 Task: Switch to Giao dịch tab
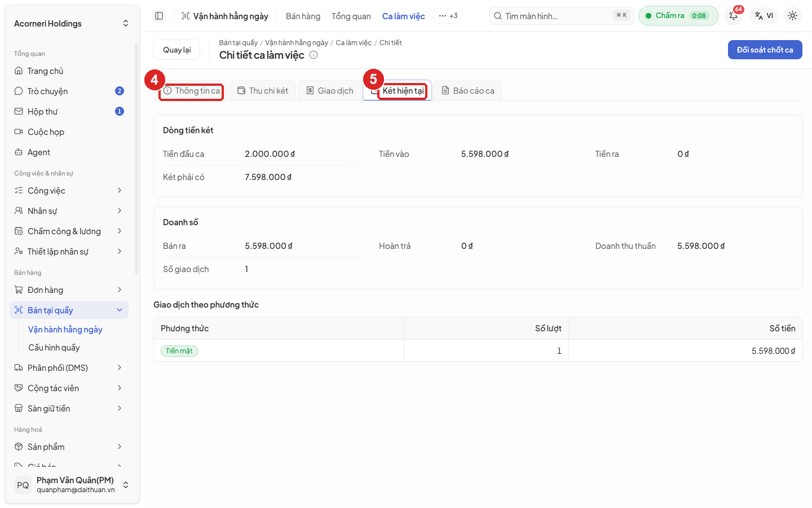click(330, 91)
